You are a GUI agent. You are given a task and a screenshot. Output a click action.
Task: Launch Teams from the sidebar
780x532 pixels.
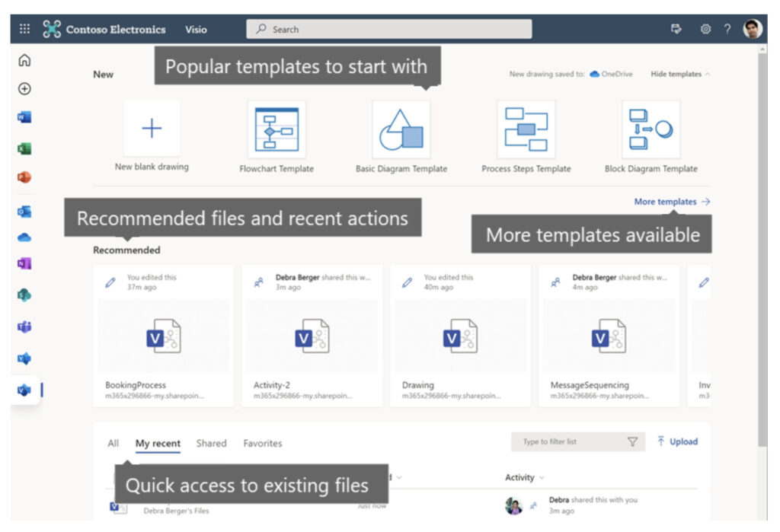click(x=24, y=327)
